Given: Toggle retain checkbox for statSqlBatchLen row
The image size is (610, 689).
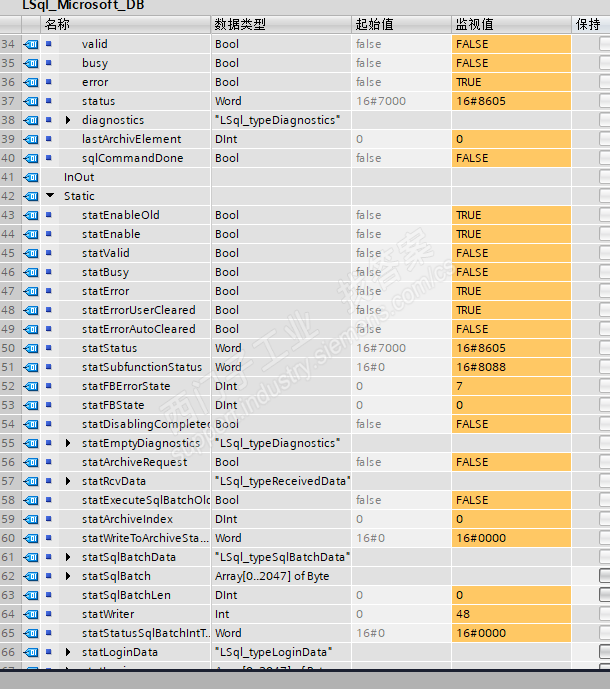Looking at the screenshot, I should coord(605,595).
